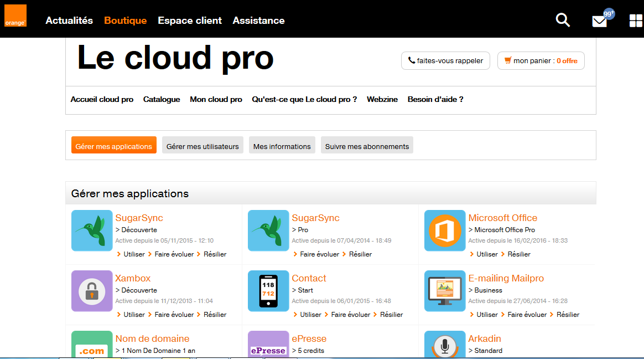
Task: Open Besoin d'aide ? menu item
Action: (x=435, y=100)
